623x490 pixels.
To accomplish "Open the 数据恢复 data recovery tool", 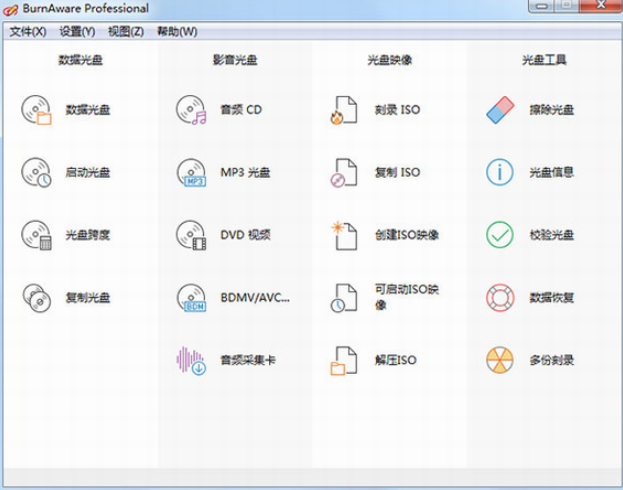I will (499, 297).
